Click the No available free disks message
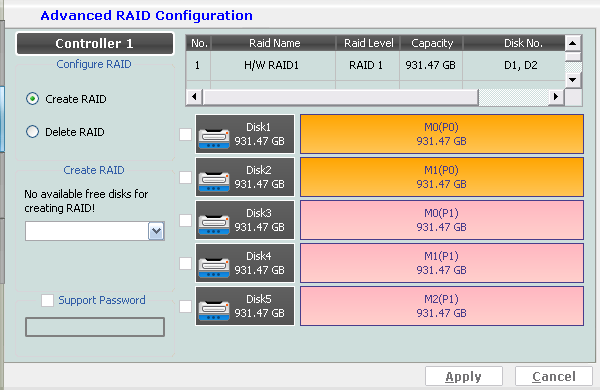This screenshot has width=600, height=390. coord(86,201)
